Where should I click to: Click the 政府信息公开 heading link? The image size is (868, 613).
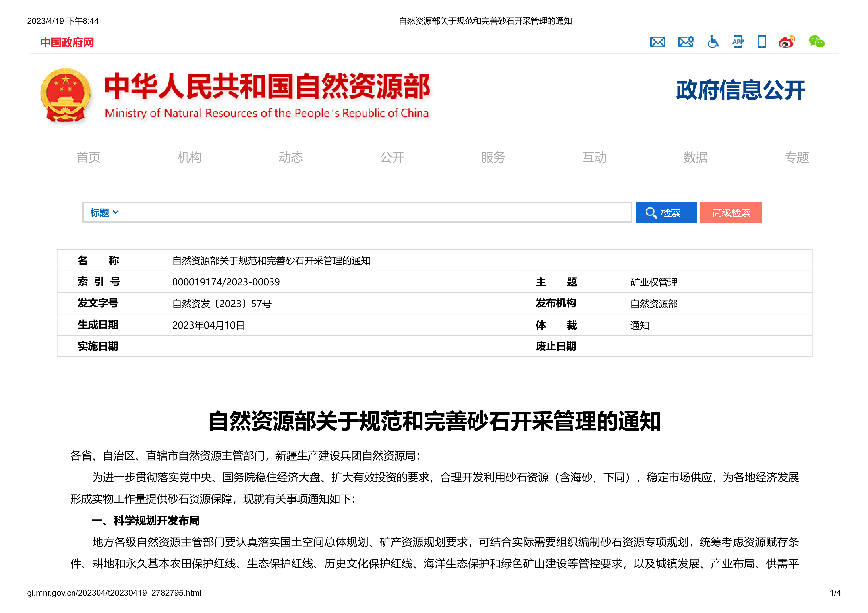click(x=741, y=90)
